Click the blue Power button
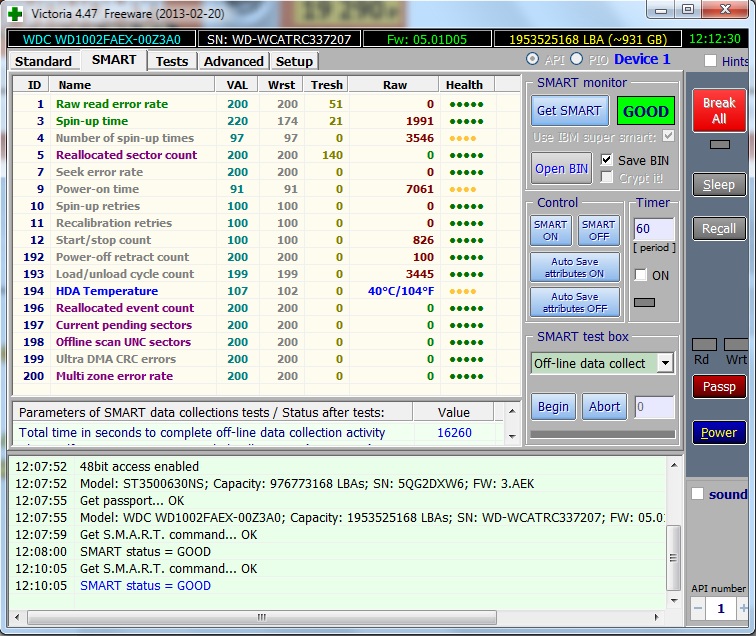756x636 pixels. point(719,432)
